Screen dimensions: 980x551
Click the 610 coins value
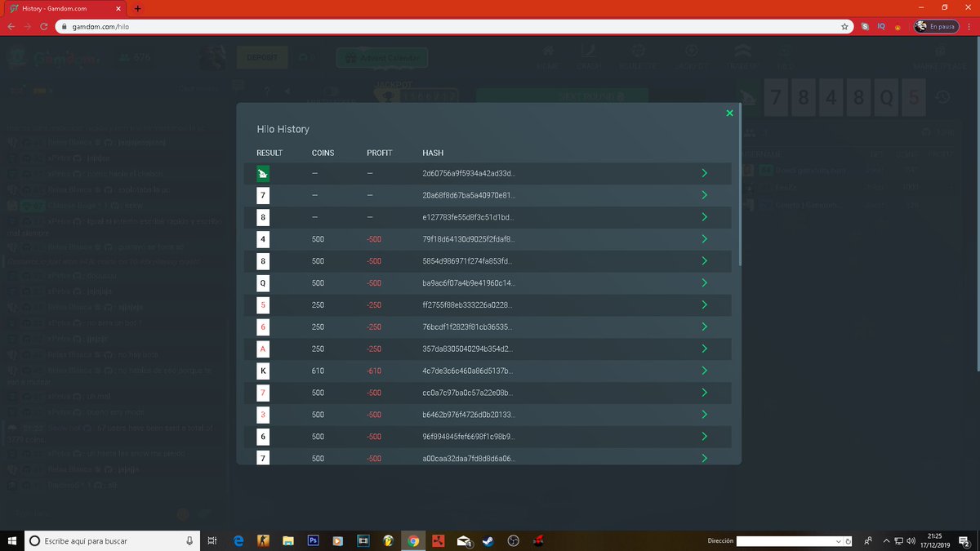[318, 371]
